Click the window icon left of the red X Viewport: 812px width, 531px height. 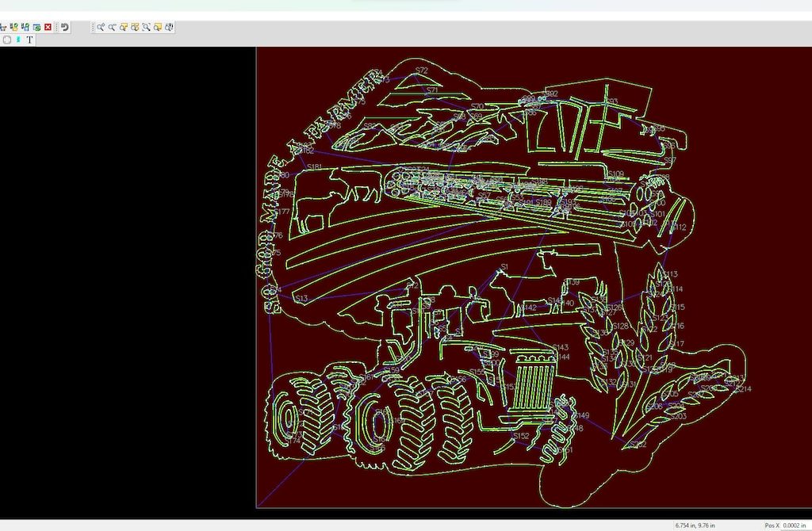coord(36,27)
